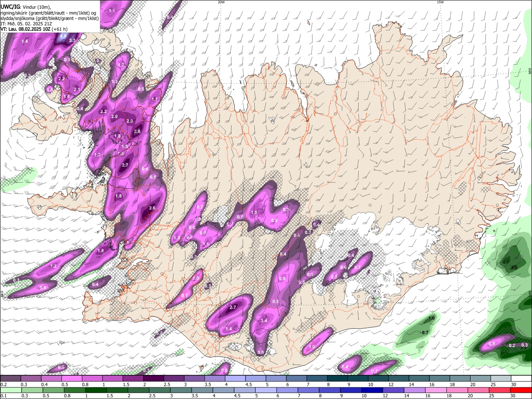Click the '4.8' precipitation value on the map
This screenshot has width=532, height=399.
click(x=63, y=36)
